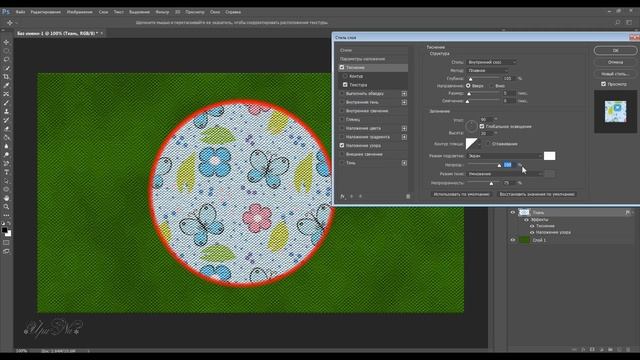Click the search icon in options bar
Screen dimensions: 640x360
tap(618, 22)
